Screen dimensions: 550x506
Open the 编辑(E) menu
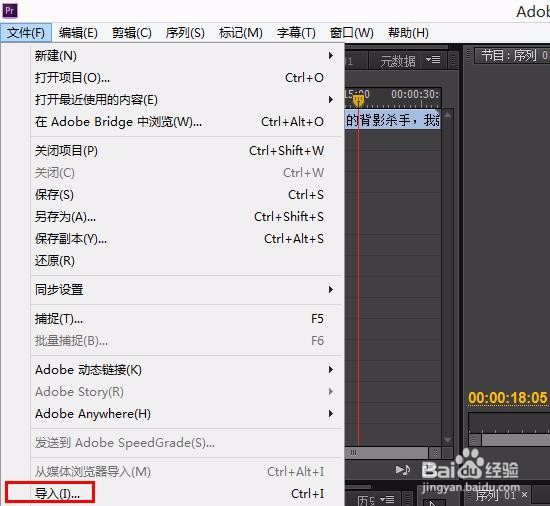[x=78, y=33]
